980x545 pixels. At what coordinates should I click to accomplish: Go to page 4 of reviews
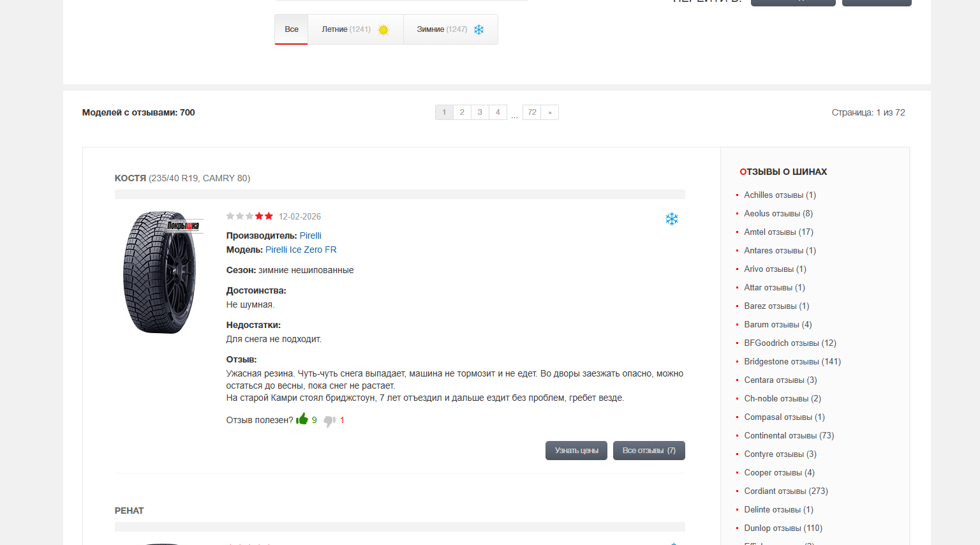point(498,112)
